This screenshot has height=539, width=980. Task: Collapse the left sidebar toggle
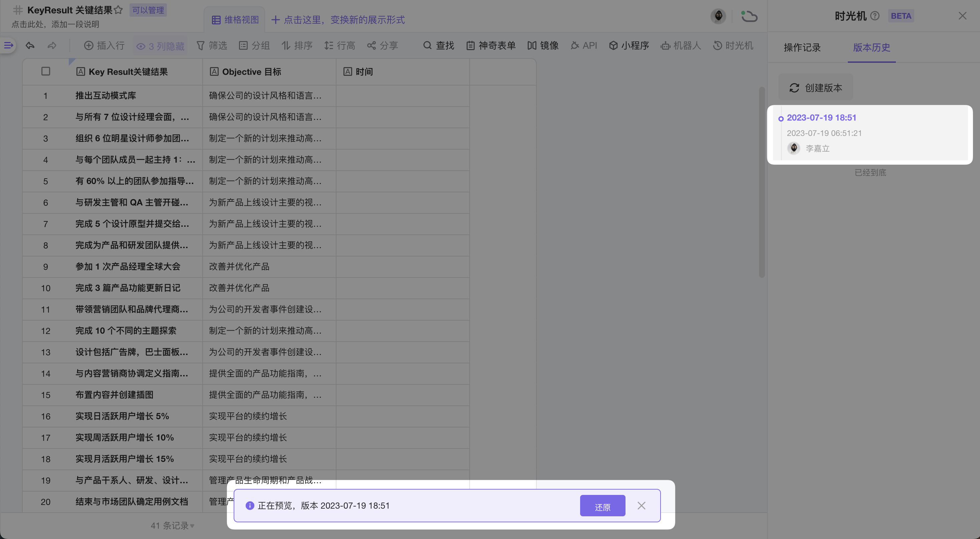pyautogui.click(x=8, y=46)
